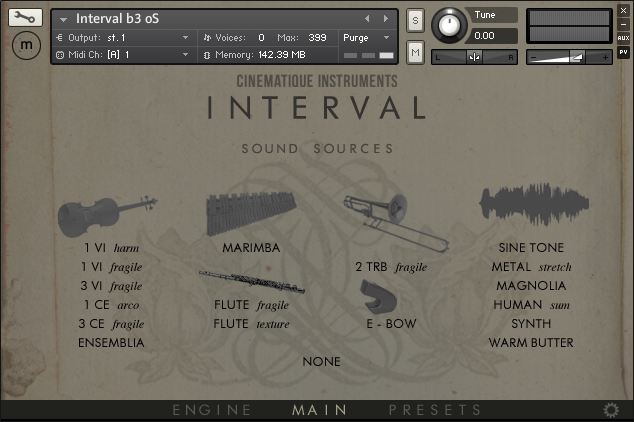The height and width of the screenshot is (422, 634).
Task: Click the E-Bow device image
Action: tap(378, 297)
